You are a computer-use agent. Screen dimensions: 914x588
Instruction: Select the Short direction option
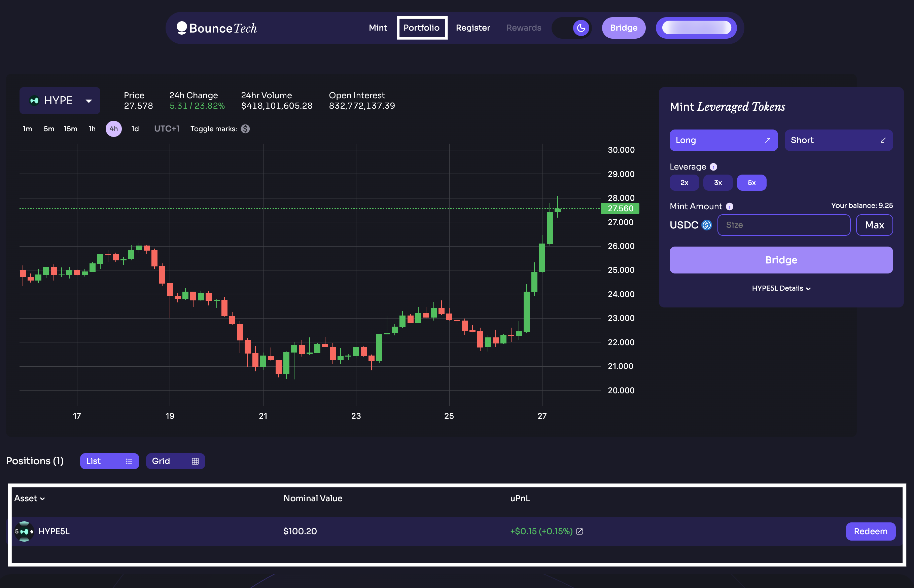click(838, 140)
